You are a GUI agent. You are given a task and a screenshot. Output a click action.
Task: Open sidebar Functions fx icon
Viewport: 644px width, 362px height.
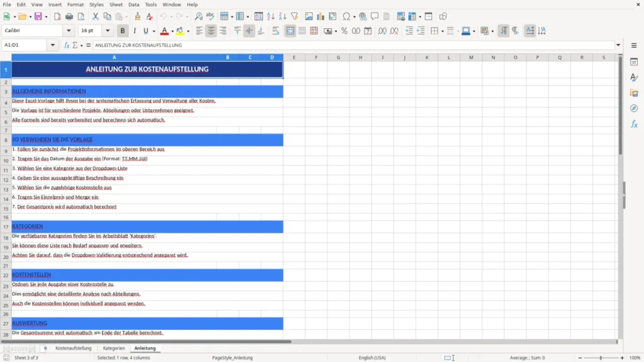coord(634,124)
